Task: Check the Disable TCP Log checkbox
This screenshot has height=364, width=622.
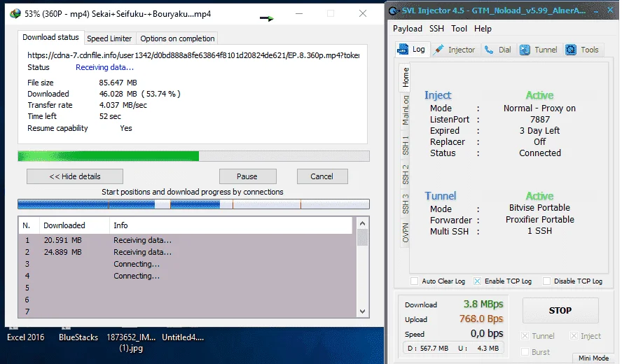Action: [x=546, y=281]
